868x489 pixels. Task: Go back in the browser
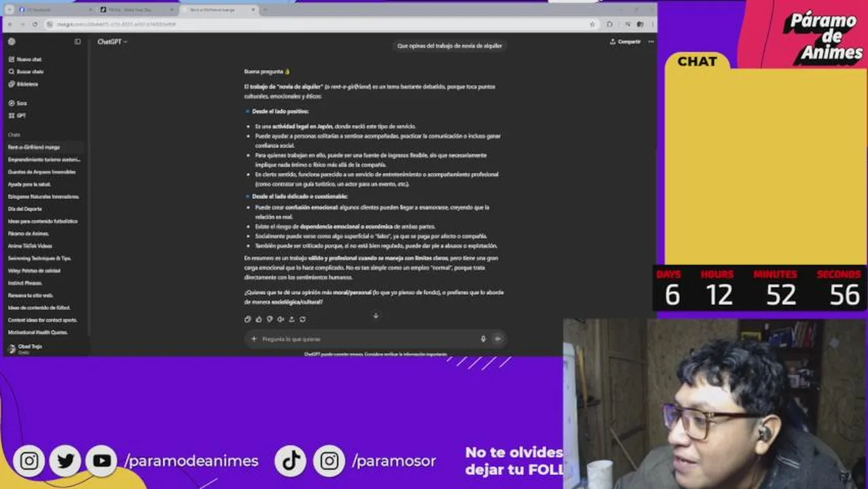click(10, 24)
